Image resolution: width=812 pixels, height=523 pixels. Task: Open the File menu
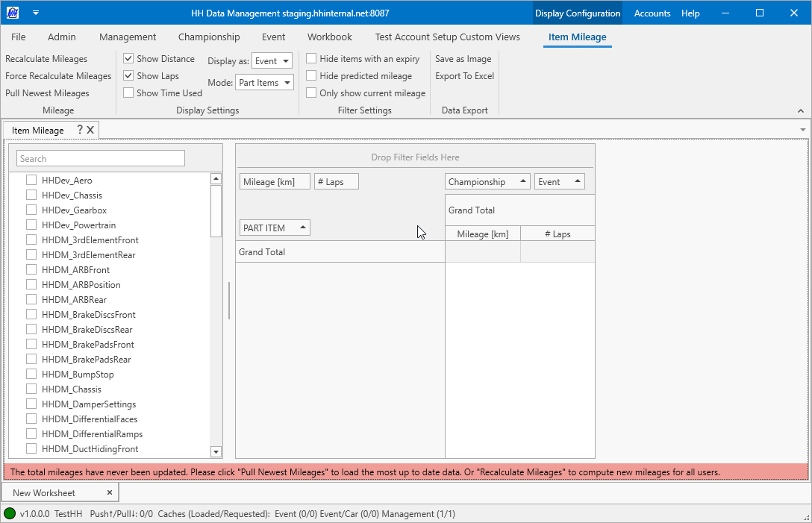pos(18,37)
